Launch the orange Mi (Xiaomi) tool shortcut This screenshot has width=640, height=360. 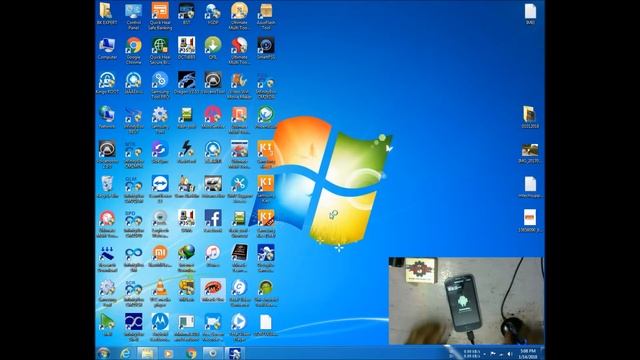pos(160,256)
